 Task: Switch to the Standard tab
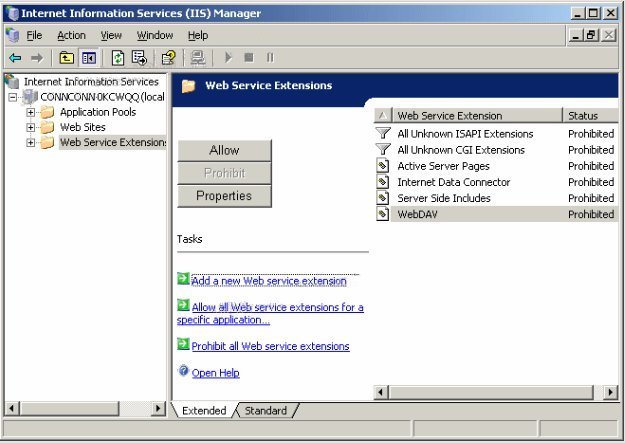266,410
